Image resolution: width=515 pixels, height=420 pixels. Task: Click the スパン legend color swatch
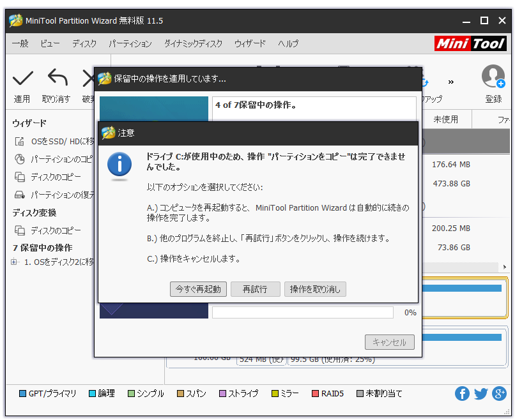pyautogui.click(x=180, y=393)
